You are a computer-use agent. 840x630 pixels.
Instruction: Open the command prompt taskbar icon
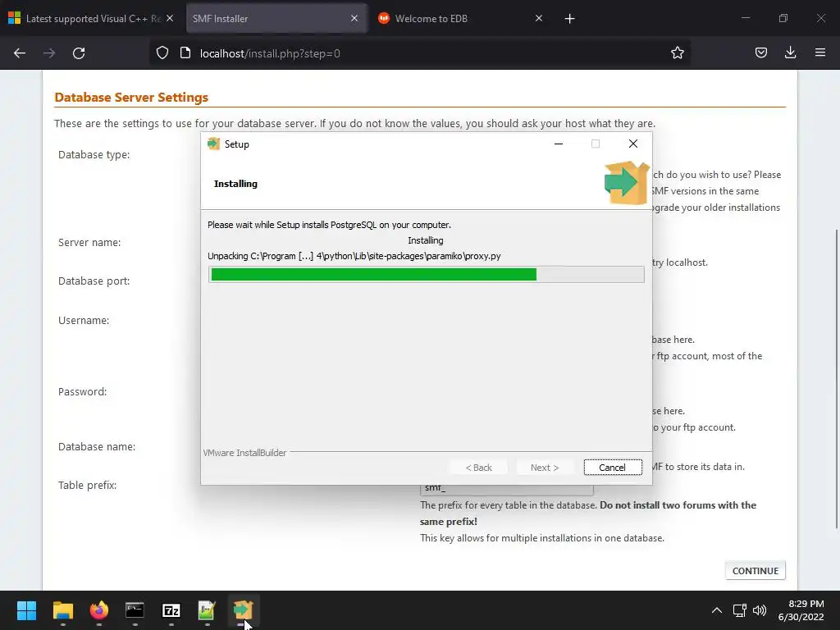point(135,610)
